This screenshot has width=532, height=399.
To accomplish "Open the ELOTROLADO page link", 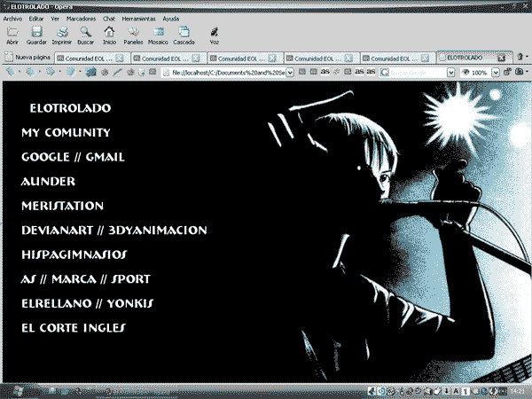I will 70,108.
